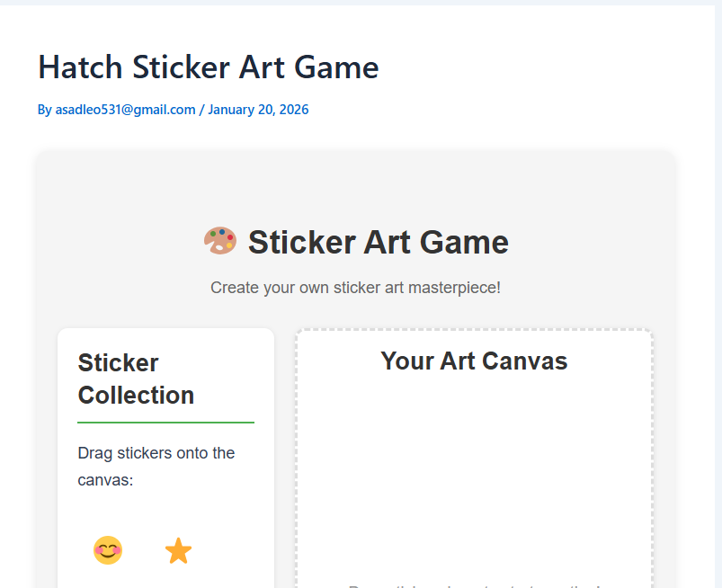The width and height of the screenshot is (722, 588).
Task: Click the Sticker Art Game heading
Action: [378, 242]
